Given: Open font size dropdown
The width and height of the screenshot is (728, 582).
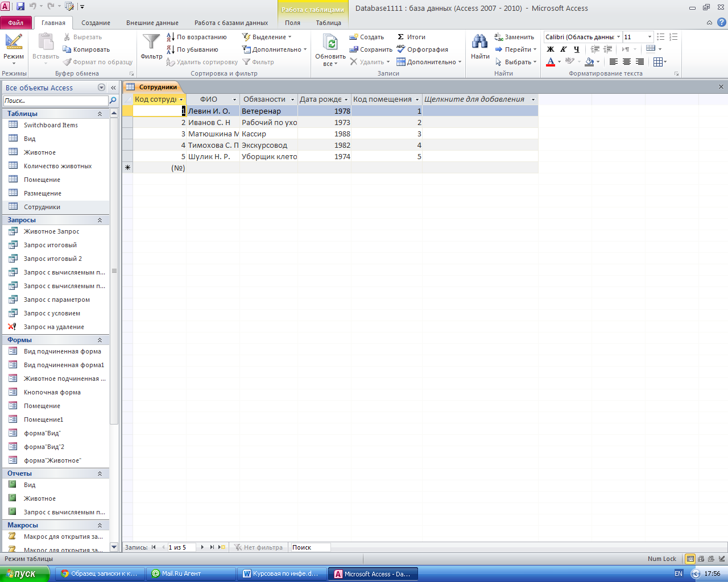Looking at the screenshot, I should (x=650, y=37).
